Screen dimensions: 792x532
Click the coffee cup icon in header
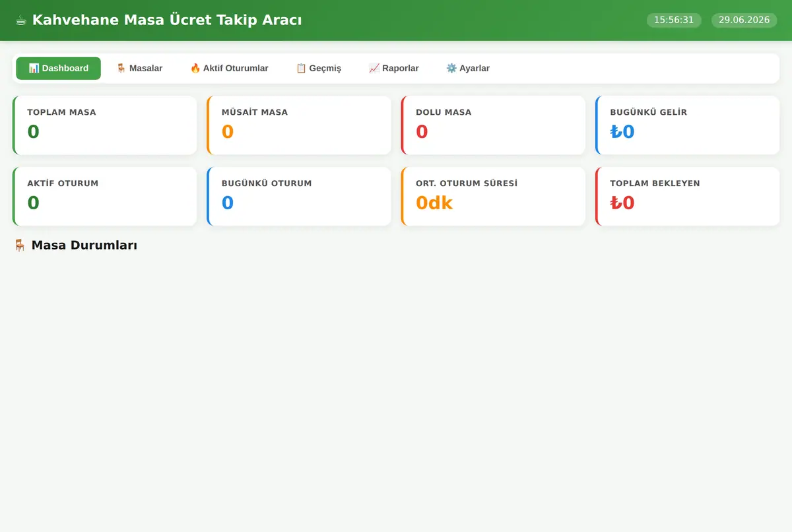(21, 20)
